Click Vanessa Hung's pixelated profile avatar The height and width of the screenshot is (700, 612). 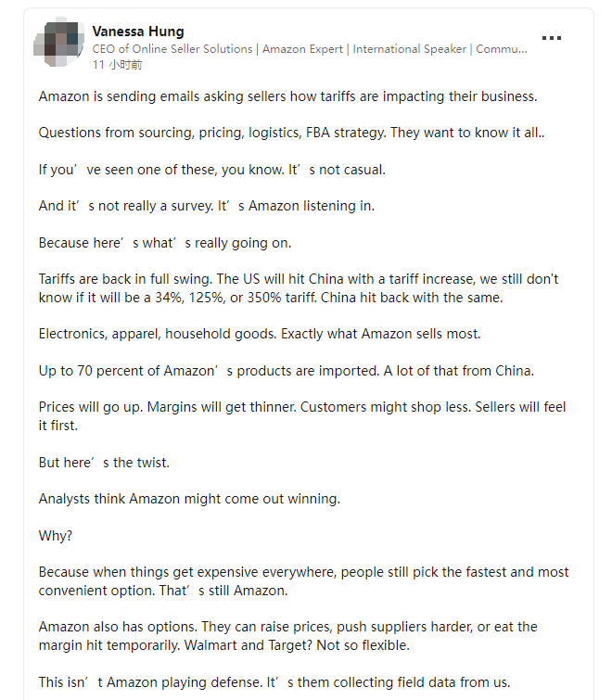59,45
